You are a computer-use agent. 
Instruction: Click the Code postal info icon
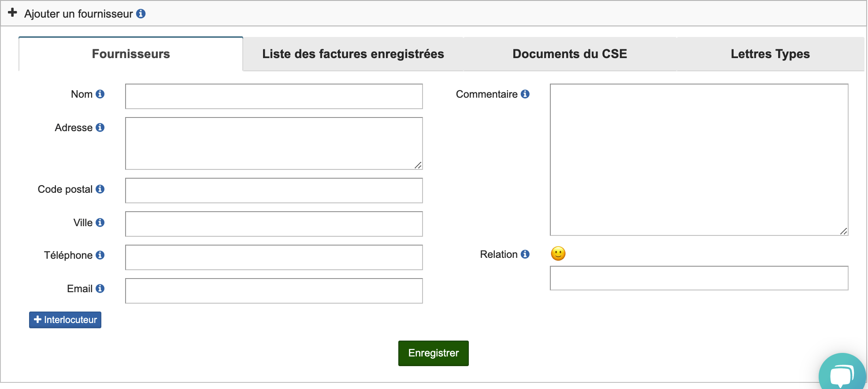tap(100, 189)
